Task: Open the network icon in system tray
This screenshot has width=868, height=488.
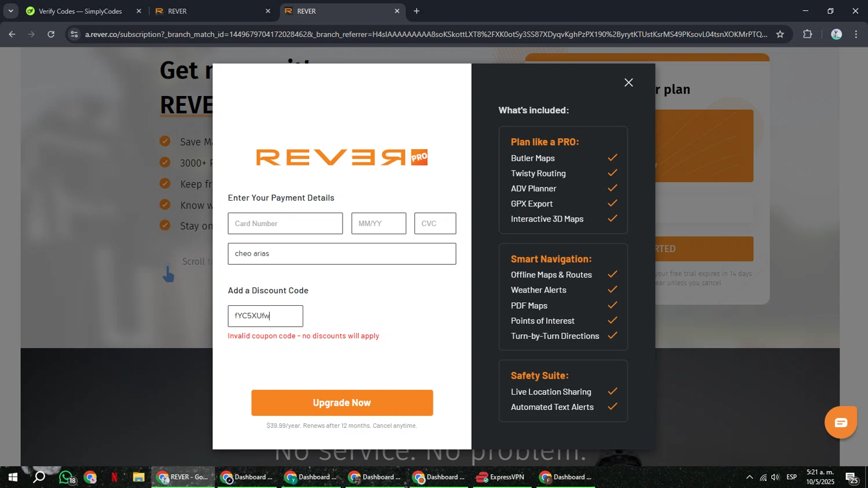Action: click(x=763, y=477)
